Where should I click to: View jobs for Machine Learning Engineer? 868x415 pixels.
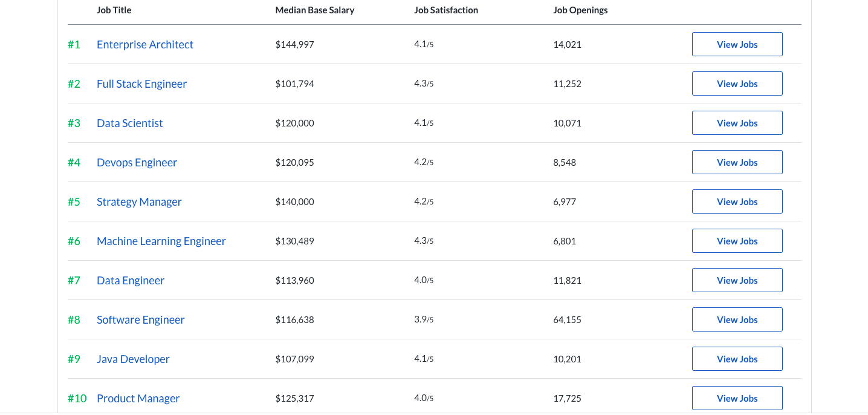point(737,241)
